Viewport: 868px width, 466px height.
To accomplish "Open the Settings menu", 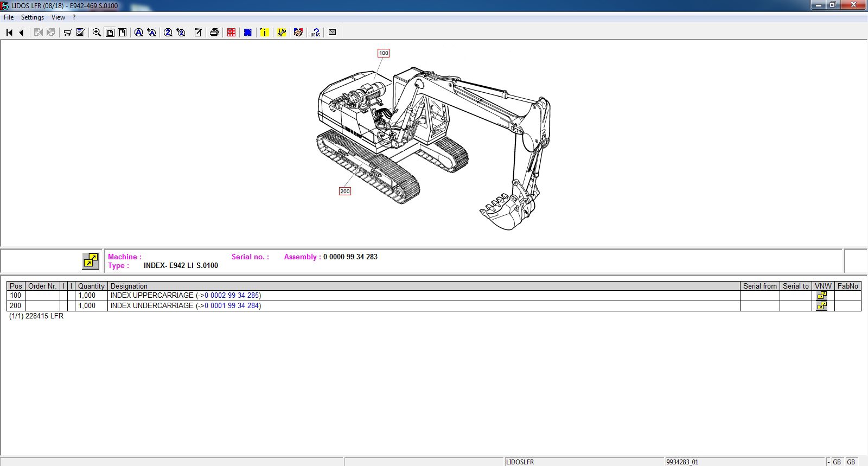I will (33, 17).
